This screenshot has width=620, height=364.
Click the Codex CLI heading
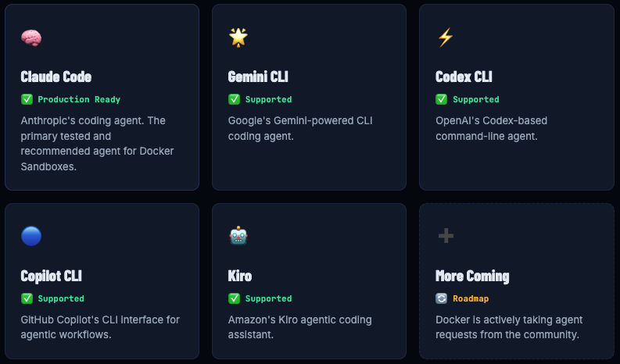click(x=464, y=77)
